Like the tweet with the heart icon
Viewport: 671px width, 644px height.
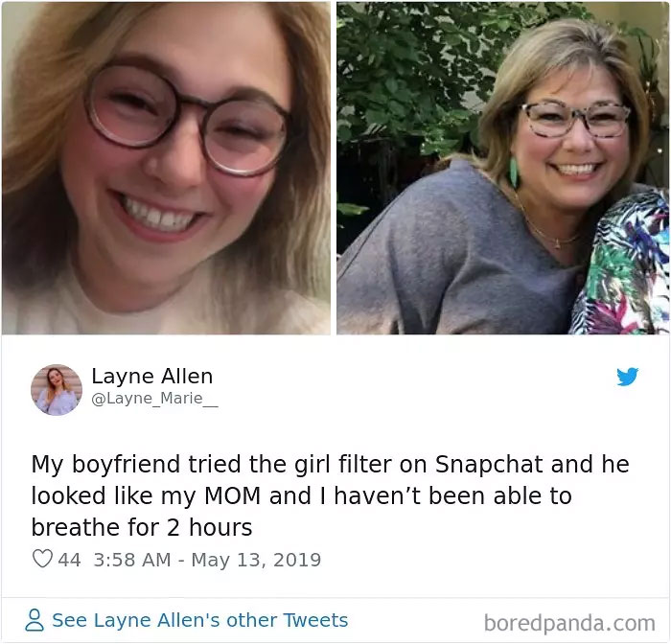tap(42, 559)
